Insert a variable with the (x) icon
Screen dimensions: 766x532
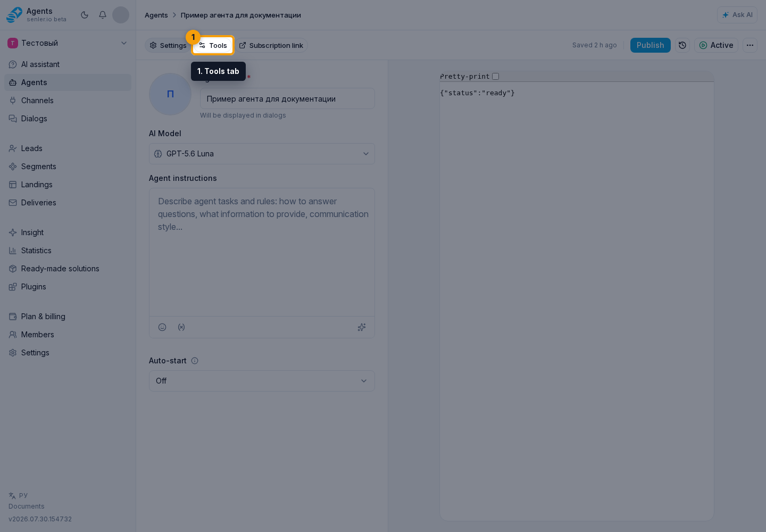pos(181,327)
